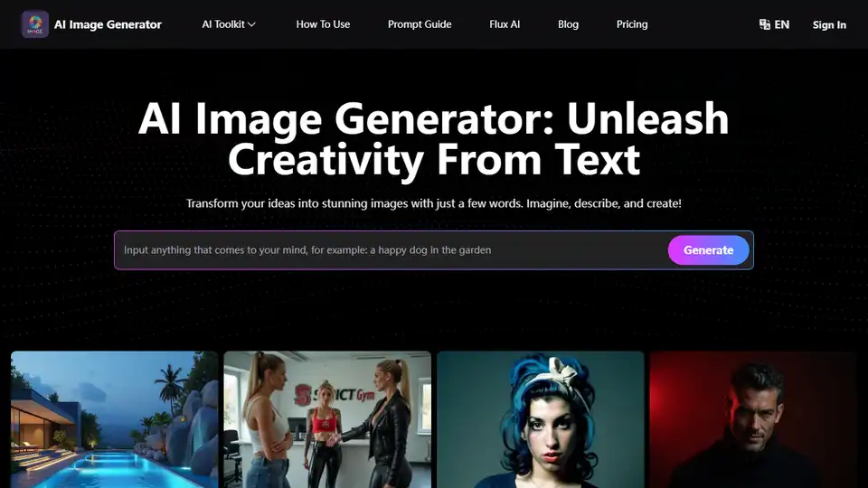868x488 pixels.
Task: Click the Sign In button
Action: (x=829, y=24)
